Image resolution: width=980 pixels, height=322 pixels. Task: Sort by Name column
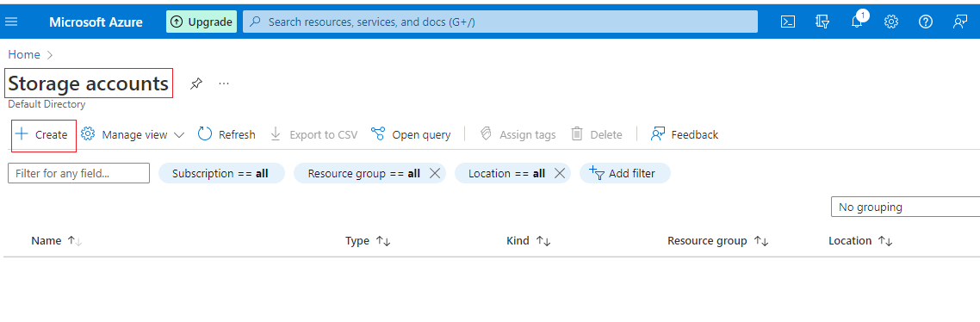pos(56,241)
